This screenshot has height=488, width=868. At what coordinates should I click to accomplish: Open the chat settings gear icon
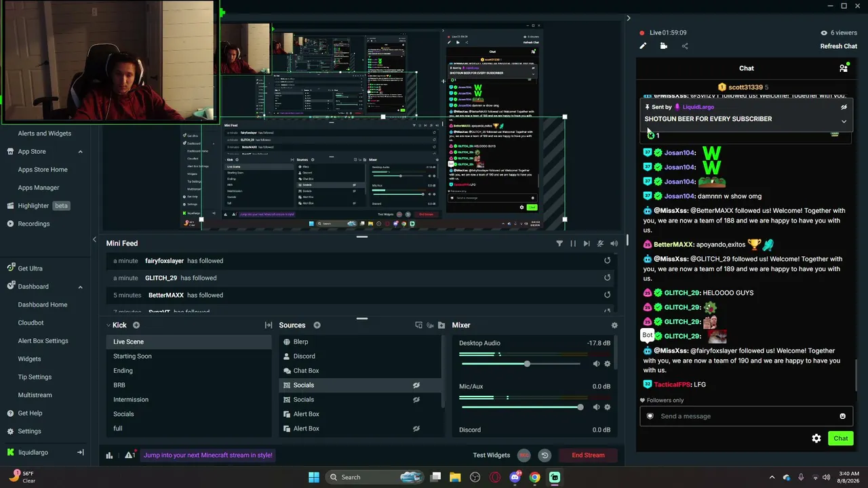point(816,439)
